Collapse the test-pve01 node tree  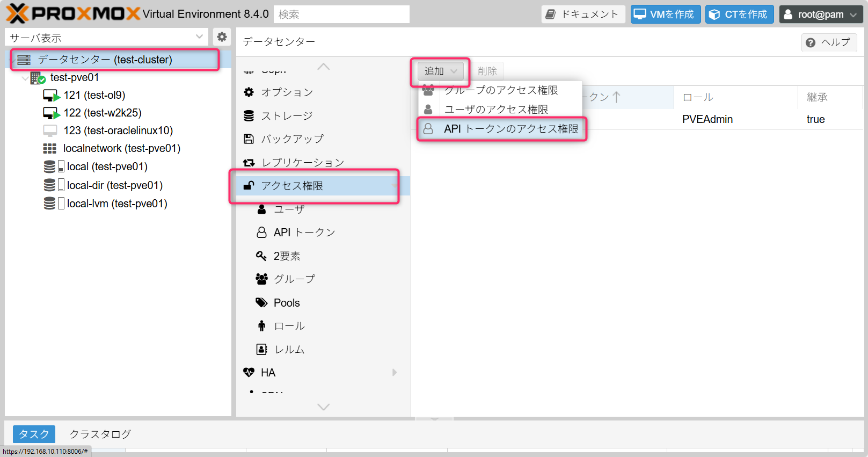point(25,78)
